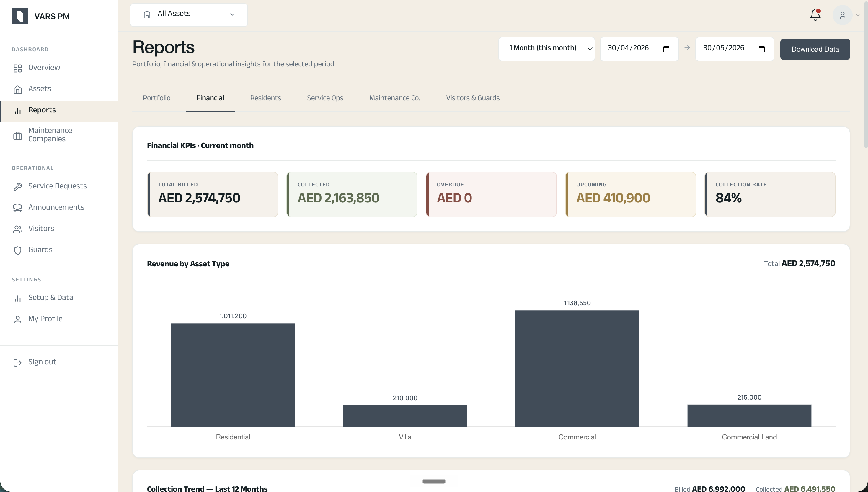Open the user avatar menu
This screenshot has width=868, height=492.
pos(842,15)
